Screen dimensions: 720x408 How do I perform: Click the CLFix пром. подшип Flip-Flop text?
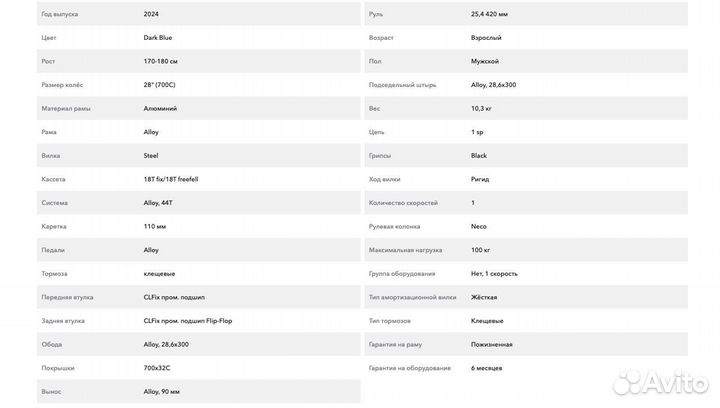(188, 321)
